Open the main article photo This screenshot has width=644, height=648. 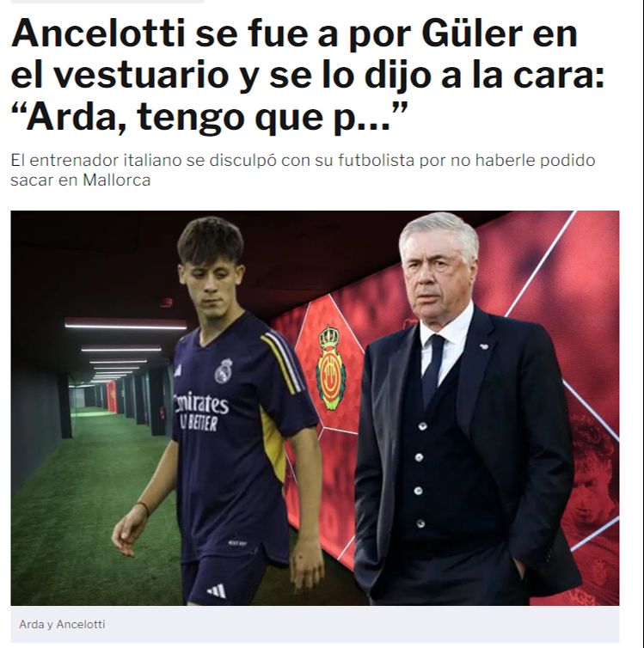click(315, 408)
